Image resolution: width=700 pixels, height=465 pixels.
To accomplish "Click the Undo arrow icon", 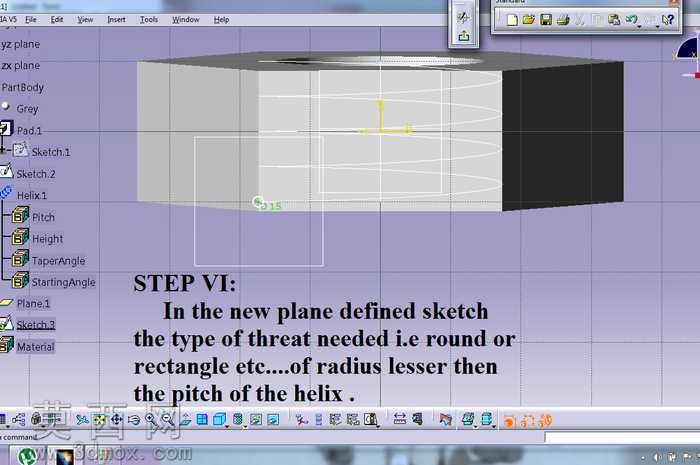I will pos(631,19).
